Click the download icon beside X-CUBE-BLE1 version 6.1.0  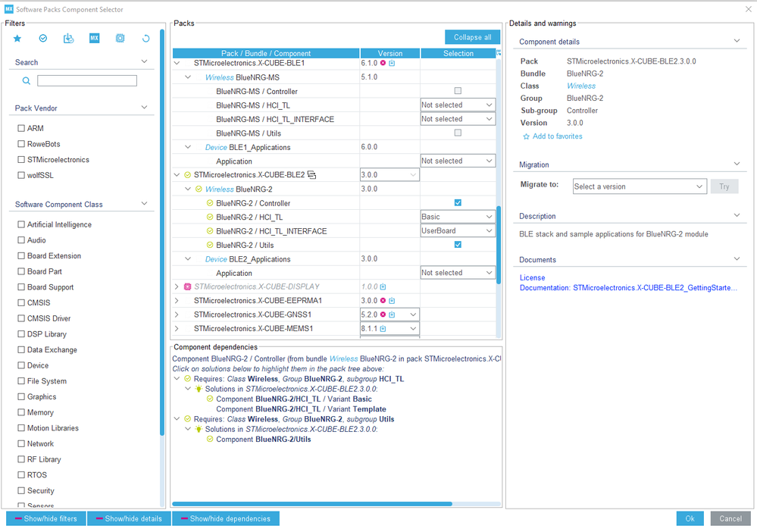tap(392, 63)
